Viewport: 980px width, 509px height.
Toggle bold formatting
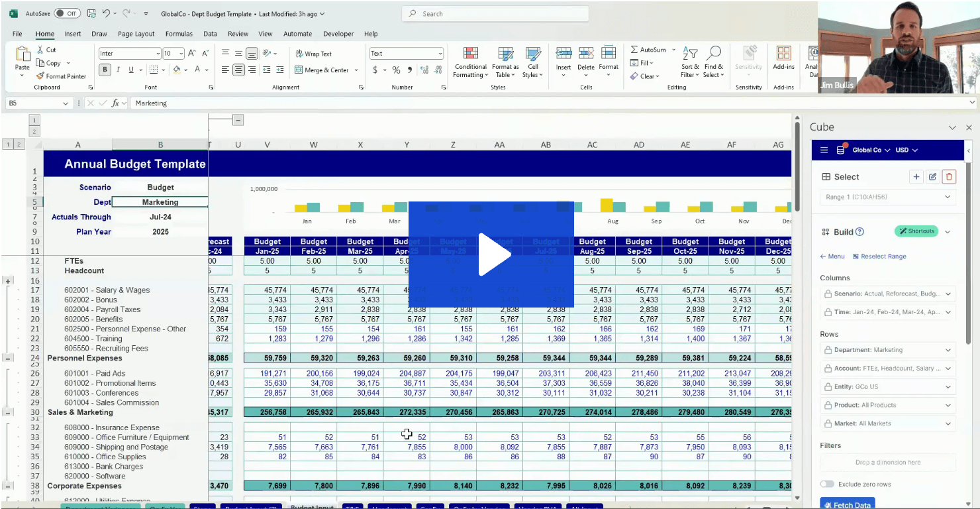105,70
